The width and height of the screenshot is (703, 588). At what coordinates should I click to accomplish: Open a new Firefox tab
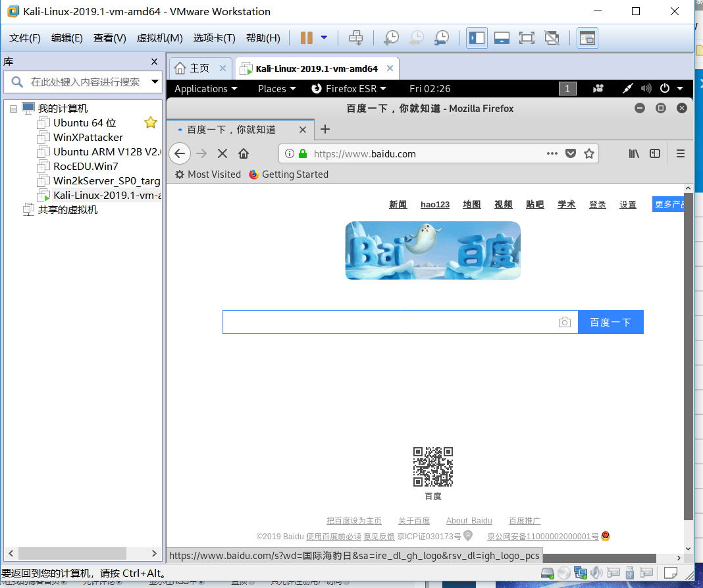tap(325, 129)
